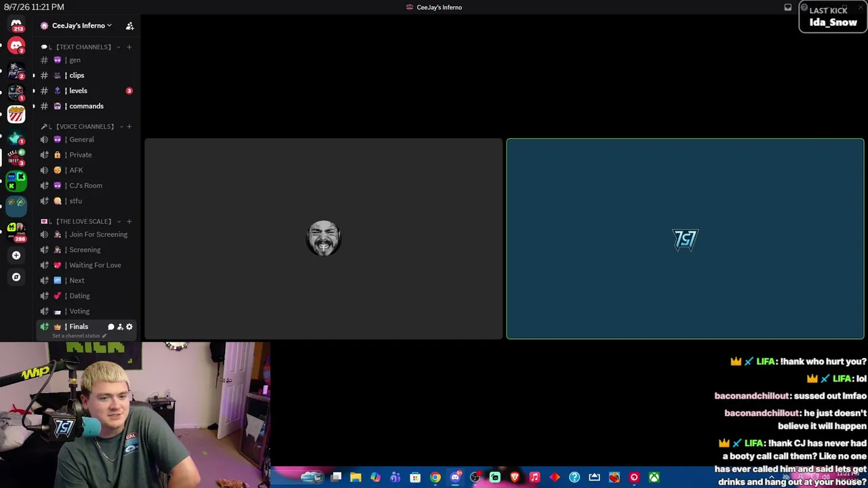868x488 pixels.
Task: Set a channel status for Finals
Action: (79, 336)
